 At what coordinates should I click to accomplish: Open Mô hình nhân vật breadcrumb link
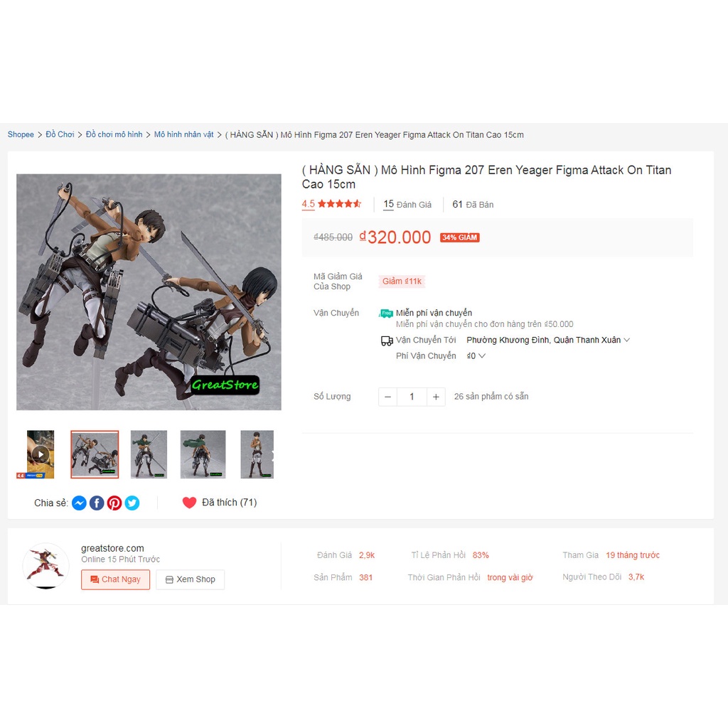click(x=184, y=134)
